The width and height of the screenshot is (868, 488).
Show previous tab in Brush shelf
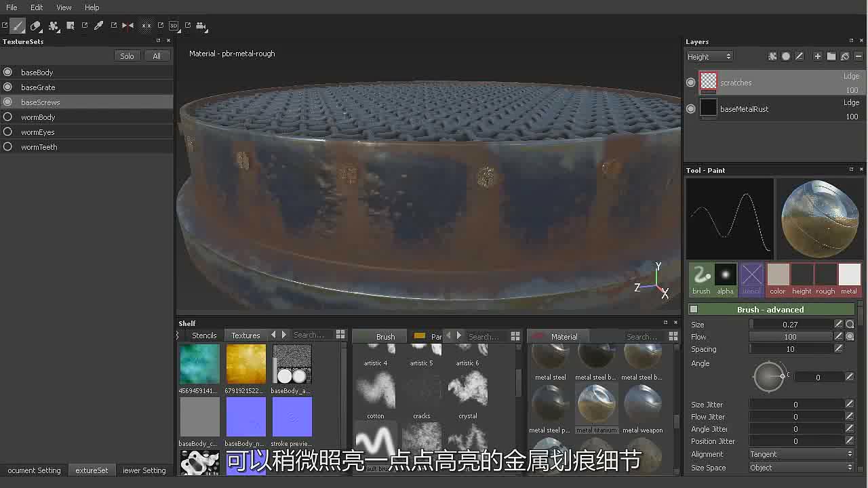[448, 335]
